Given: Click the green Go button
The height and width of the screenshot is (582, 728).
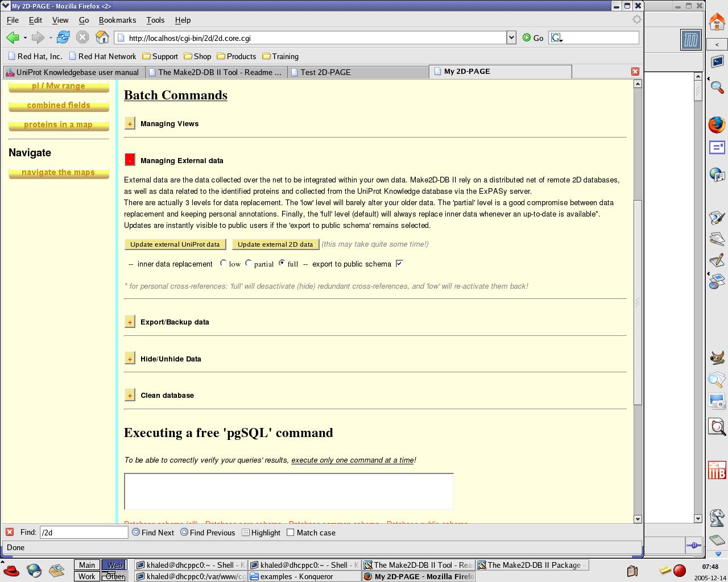Looking at the screenshot, I should tap(533, 38).
